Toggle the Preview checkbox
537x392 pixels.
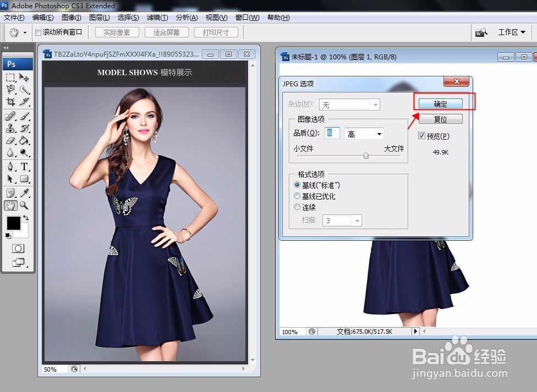tap(421, 136)
